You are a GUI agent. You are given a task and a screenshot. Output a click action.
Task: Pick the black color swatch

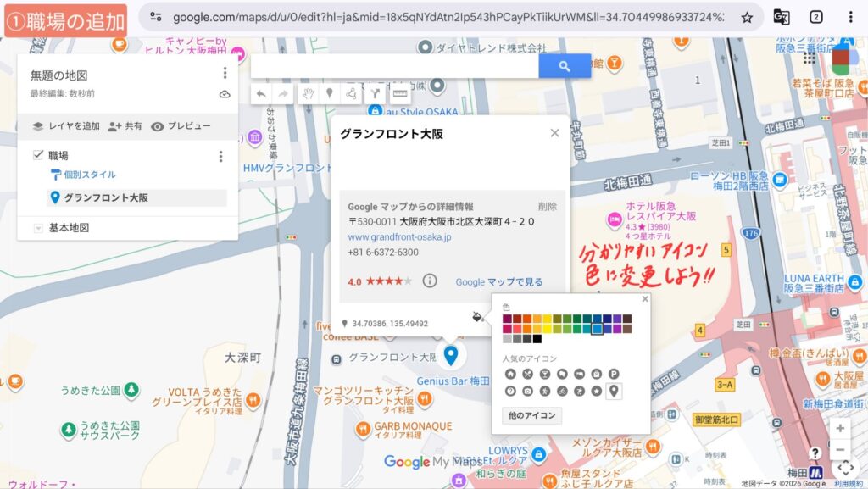point(537,339)
